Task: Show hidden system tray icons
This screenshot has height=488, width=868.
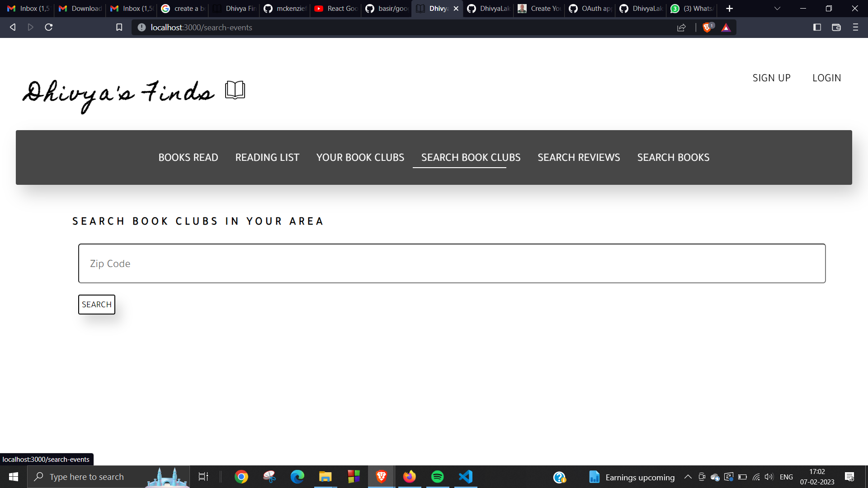Action: click(688, 477)
